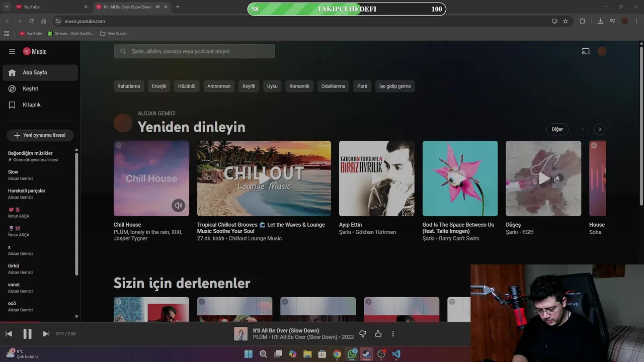Open the Yeni klasör bookmarks folder
The image size is (644, 362).
tap(113, 34)
